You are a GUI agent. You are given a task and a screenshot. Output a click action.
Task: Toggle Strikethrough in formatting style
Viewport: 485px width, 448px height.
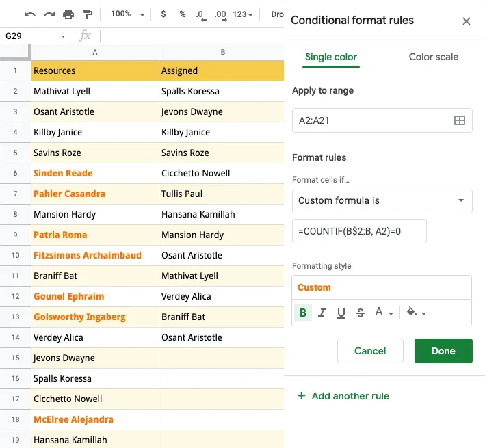[361, 313]
